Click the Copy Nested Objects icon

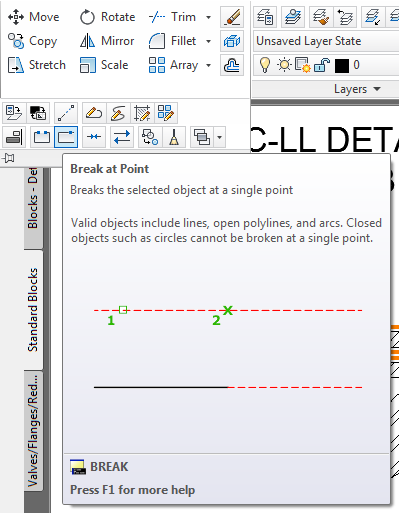150,137
